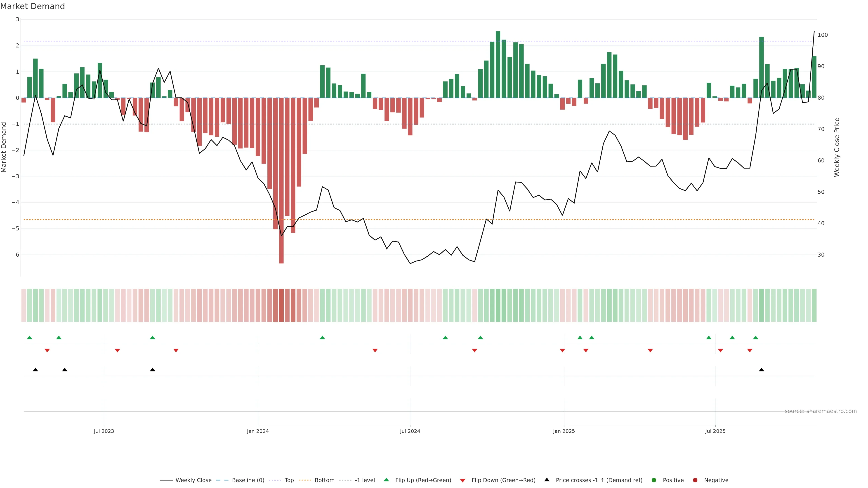
Task: Click the green flip-up marker near April 2024
Action: tap(322, 338)
